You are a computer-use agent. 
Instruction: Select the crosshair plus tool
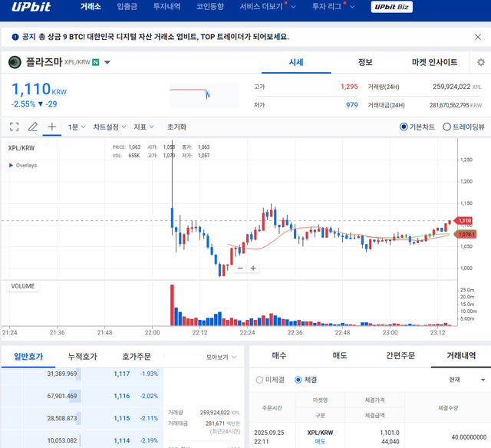coord(52,127)
